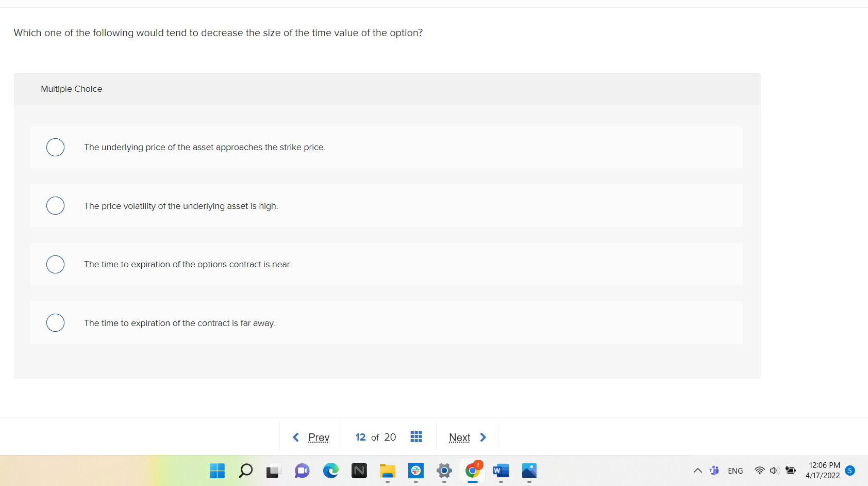Click the battery status icon
Viewport: 868px width, 486px height.
791,471
